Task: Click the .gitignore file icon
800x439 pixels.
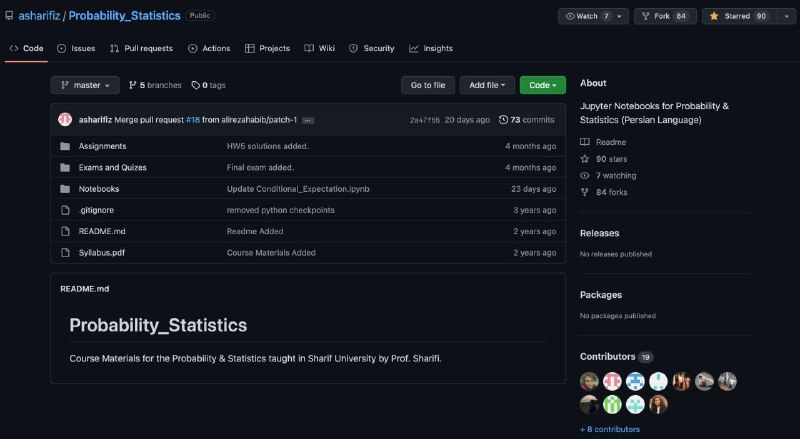Action: 65,210
